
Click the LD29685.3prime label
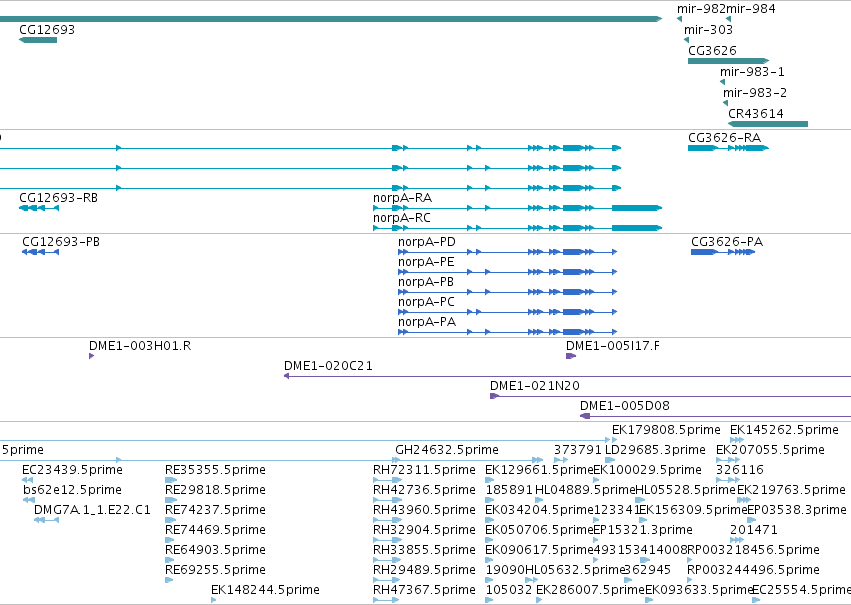click(x=655, y=450)
